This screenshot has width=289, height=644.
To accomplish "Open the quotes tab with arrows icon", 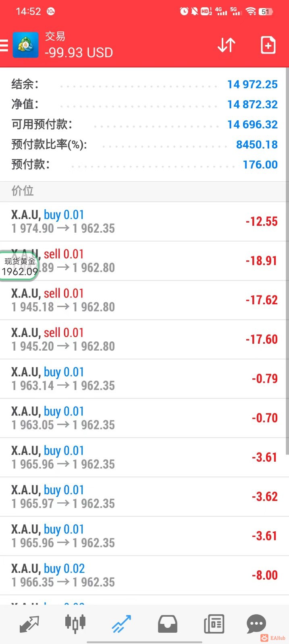I will pos(29,624).
